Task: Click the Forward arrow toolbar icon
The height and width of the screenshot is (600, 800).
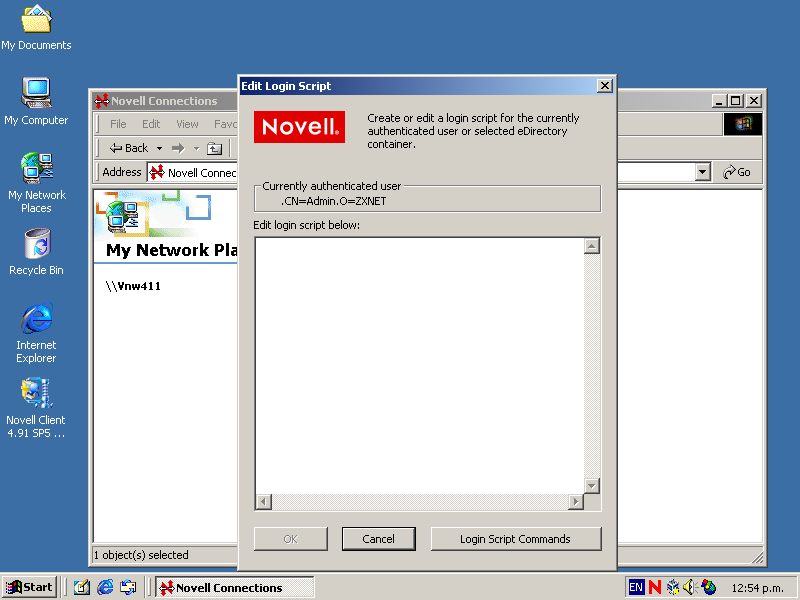Action: (178, 148)
